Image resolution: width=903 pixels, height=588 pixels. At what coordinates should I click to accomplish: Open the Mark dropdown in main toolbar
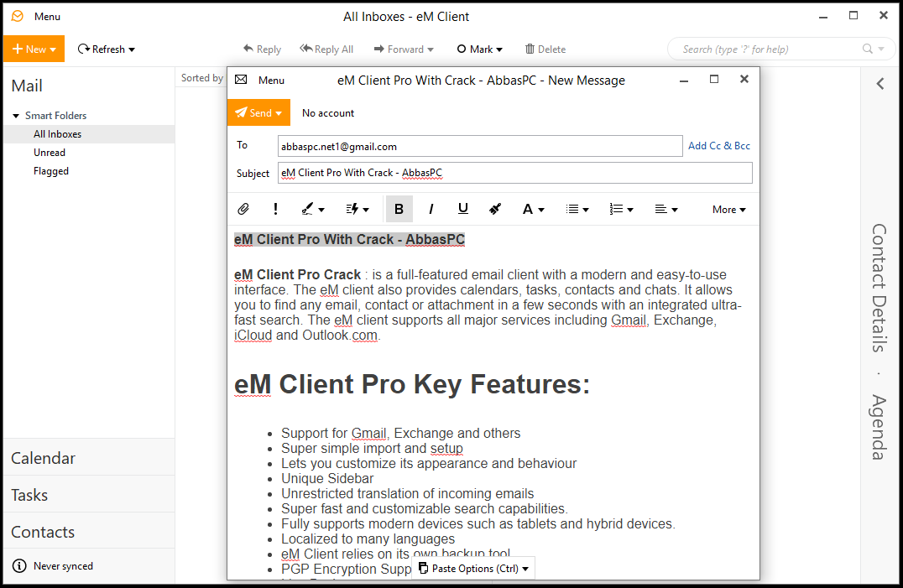coord(480,49)
